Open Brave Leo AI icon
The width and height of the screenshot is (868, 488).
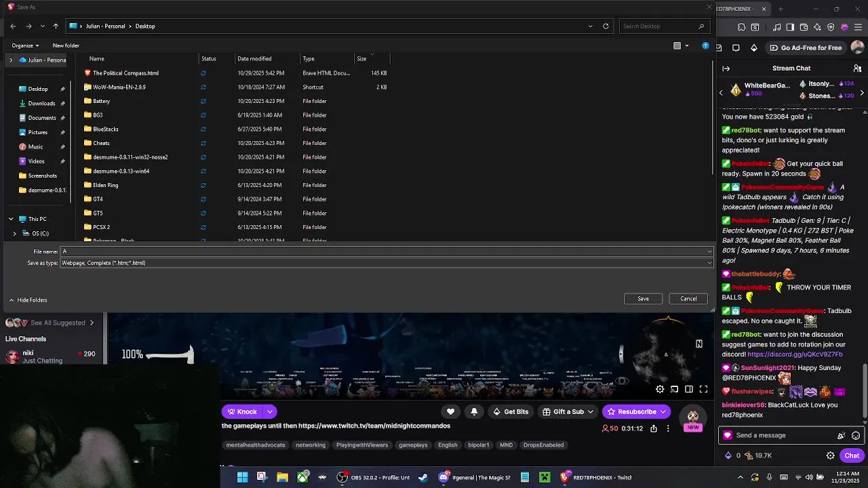pos(817,27)
